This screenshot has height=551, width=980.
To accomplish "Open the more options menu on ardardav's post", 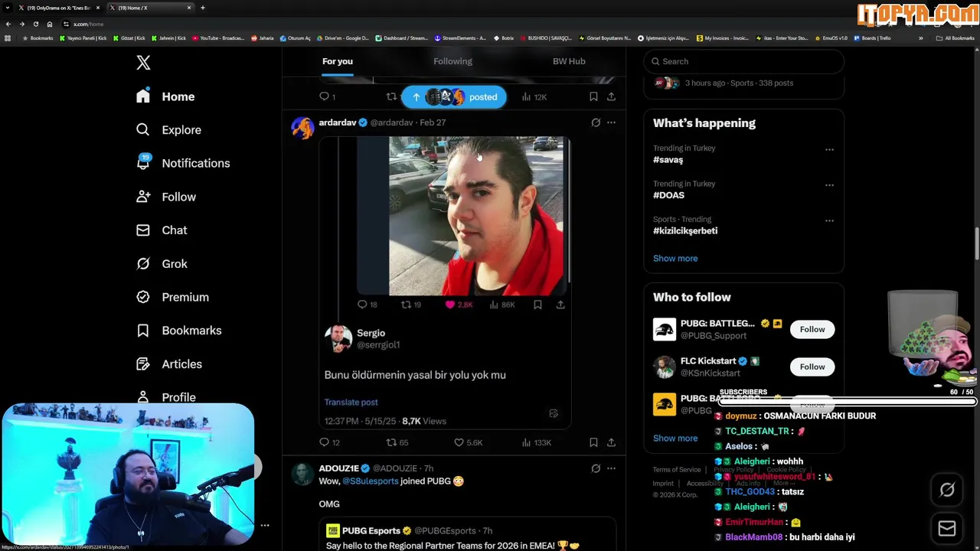I will [611, 122].
